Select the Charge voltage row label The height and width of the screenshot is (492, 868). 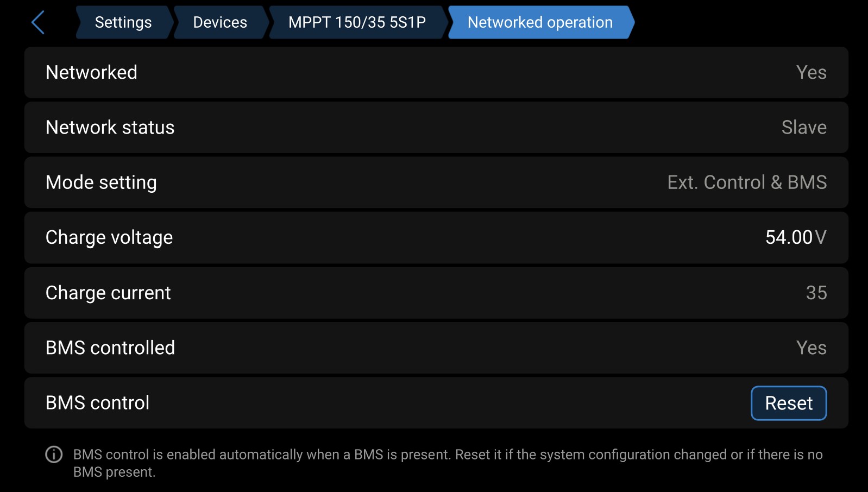point(109,238)
